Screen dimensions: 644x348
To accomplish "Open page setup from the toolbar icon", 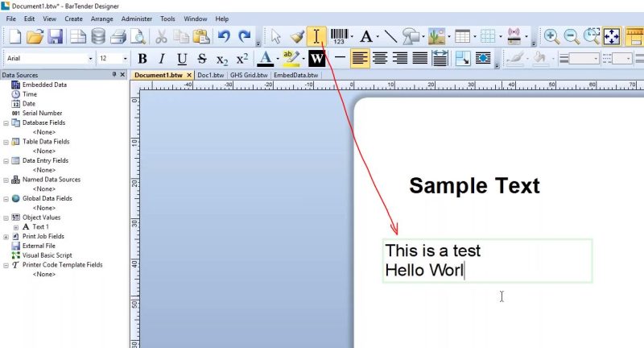I will tap(77, 36).
